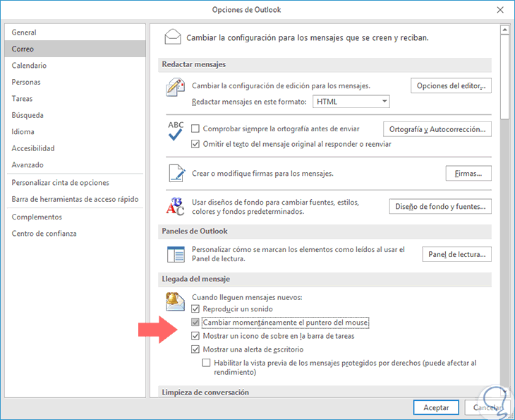Click the ABC spell check icon

(x=176, y=131)
